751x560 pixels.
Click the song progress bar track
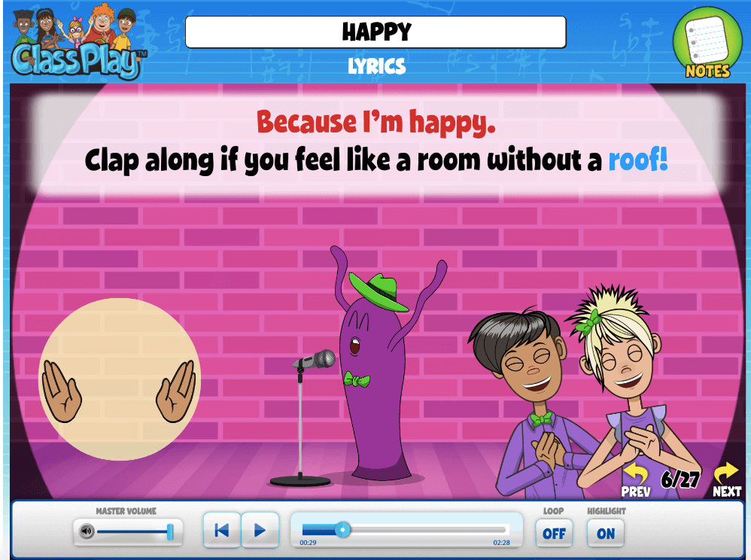tap(404, 529)
